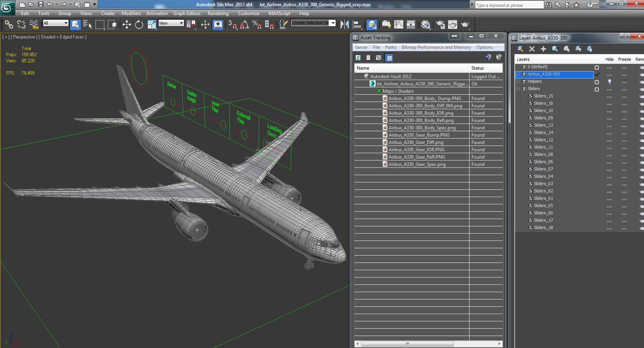Click Add Selected Objects plus icon
644x348 pixels.
coord(543,49)
